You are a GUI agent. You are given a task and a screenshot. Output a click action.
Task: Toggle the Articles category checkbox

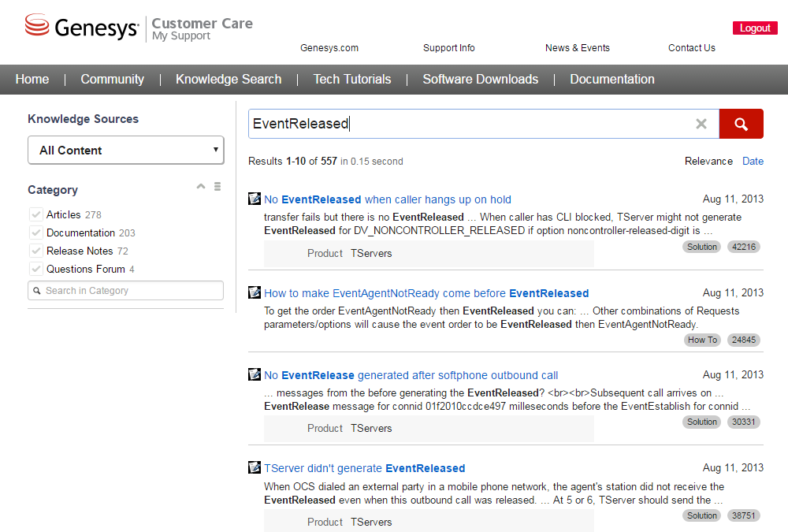(35, 214)
